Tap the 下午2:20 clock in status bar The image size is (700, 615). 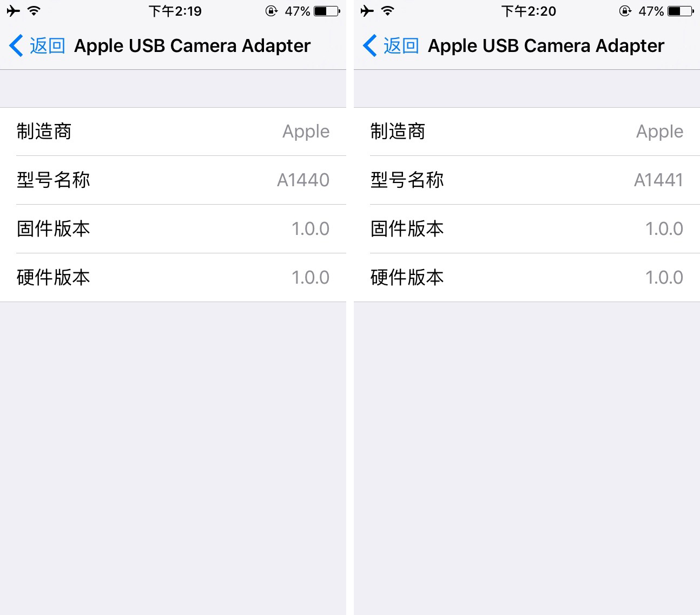tap(529, 11)
